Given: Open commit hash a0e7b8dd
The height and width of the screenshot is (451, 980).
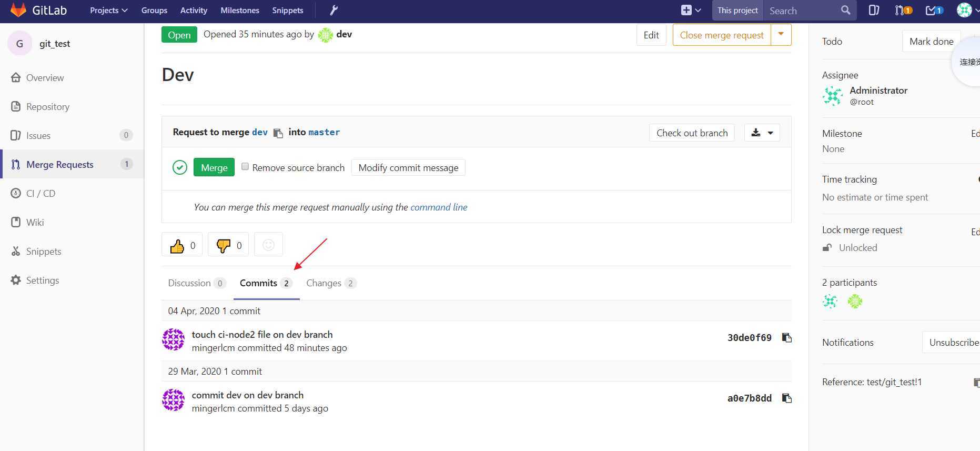Looking at the screenshot, I should [749, 398].
